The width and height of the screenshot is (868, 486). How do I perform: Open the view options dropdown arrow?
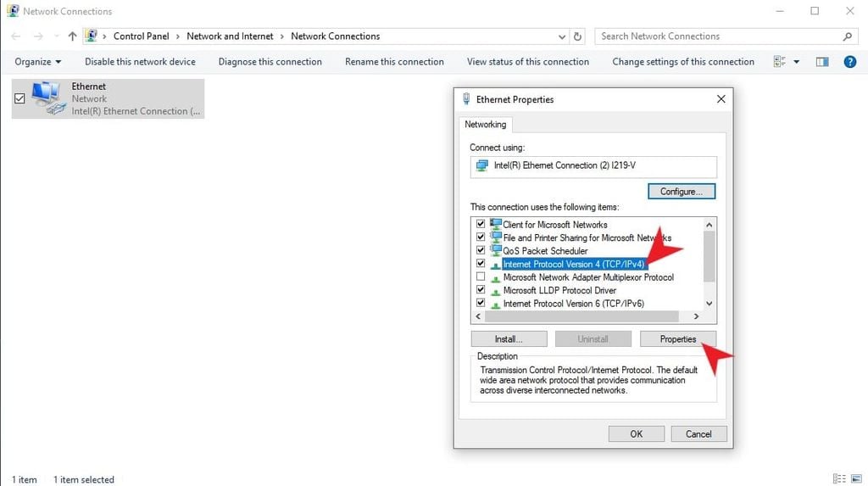(x=797, y=62)
